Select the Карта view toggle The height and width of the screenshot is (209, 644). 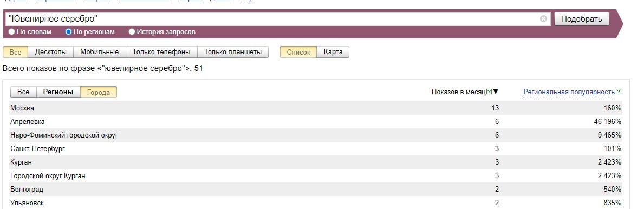click(333, 52)
